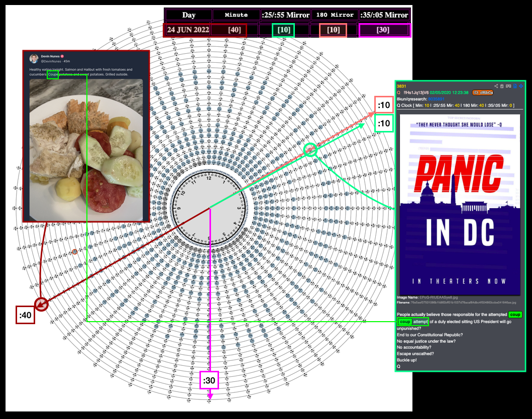Select the '[40]' Minute value cell

235,30
